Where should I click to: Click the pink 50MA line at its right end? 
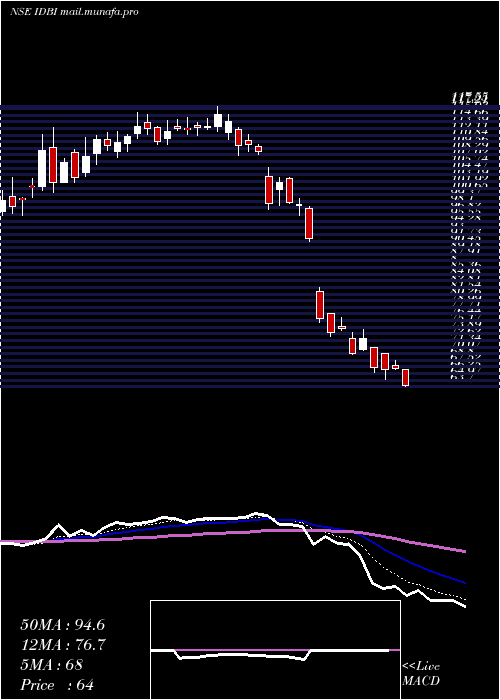[463, 551]
